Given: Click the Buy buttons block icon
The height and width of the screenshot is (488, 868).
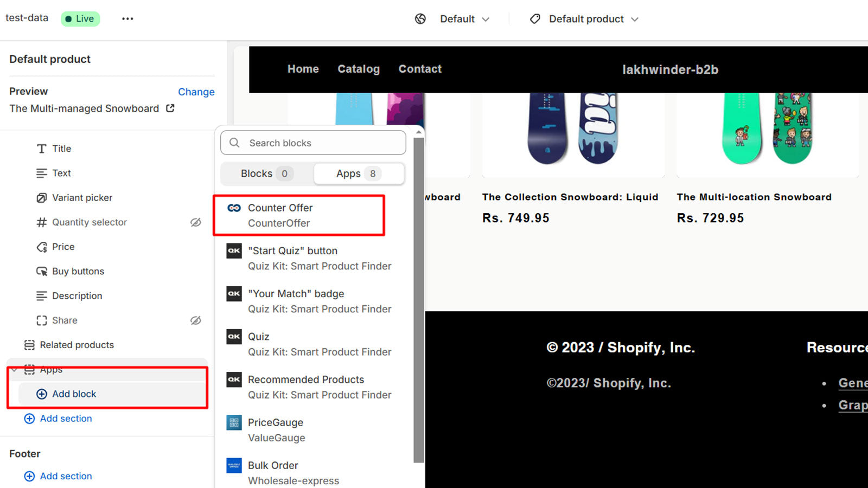Looking at the screenshot, I should 41,271.
